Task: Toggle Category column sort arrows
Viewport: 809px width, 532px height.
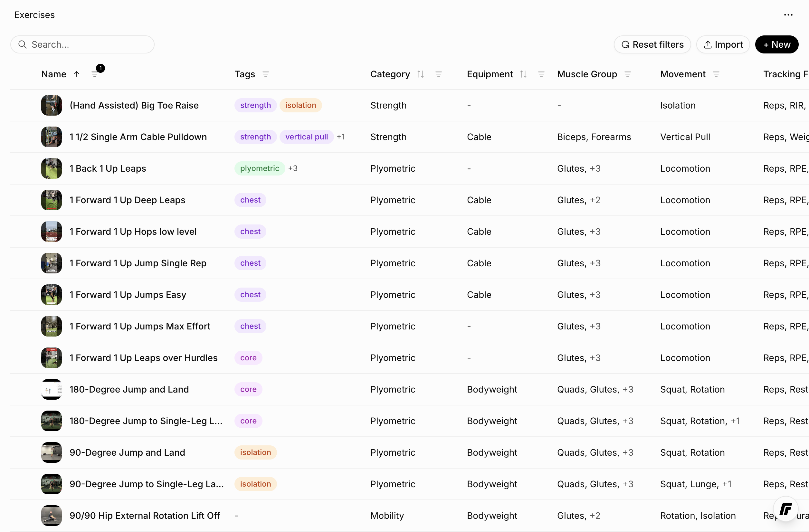Action: pyautogui.click(x=421, y=74)
